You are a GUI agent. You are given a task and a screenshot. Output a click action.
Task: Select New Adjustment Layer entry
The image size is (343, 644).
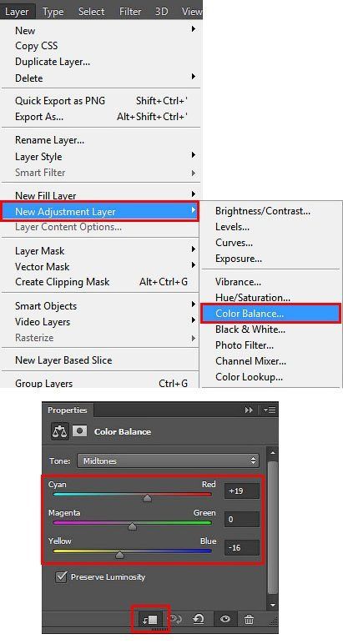point(101,212)
